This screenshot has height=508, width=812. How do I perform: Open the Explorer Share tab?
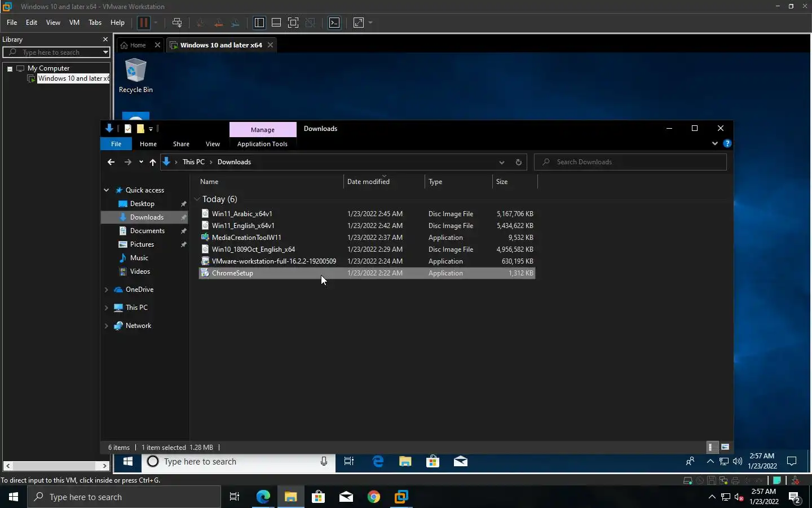(x=181, y=144)
